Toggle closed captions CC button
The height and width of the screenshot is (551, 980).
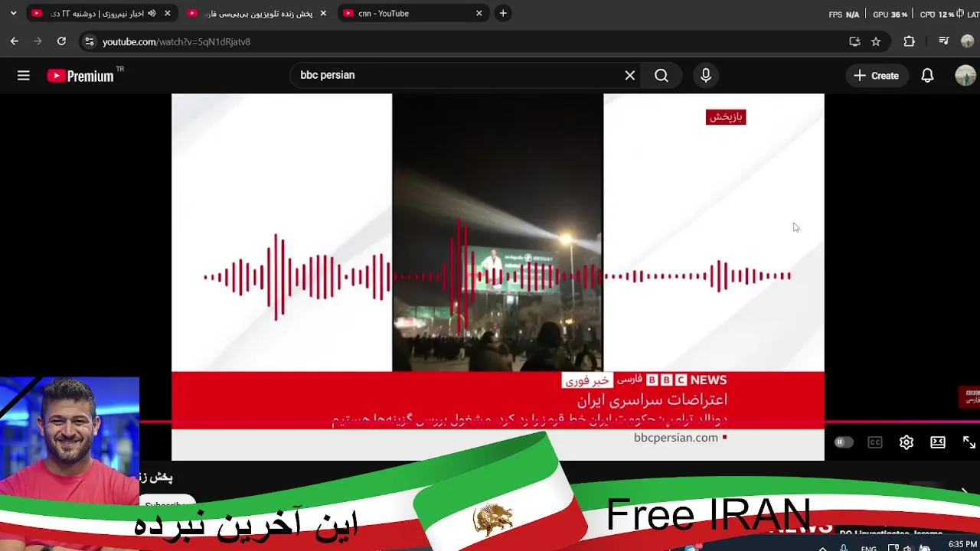pyautogui.click(x=875, y=442)
